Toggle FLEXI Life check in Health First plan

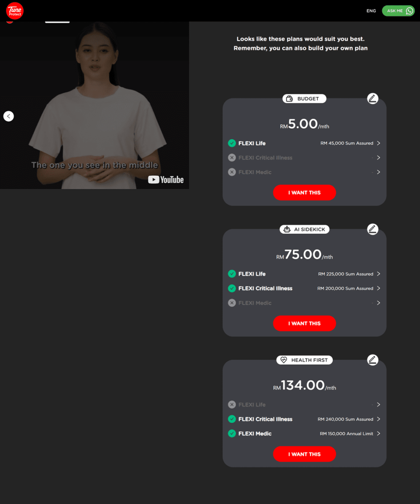(232, 405)
